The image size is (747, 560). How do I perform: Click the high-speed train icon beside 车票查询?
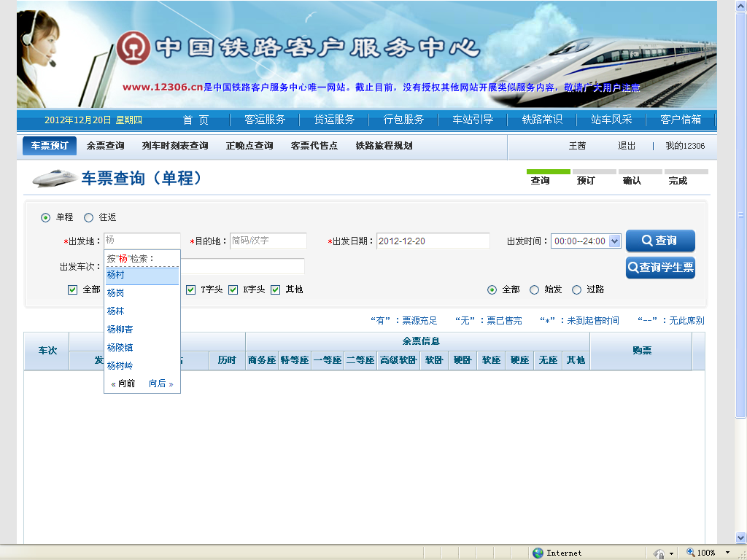pyautogui.click(x=55, y=178)
